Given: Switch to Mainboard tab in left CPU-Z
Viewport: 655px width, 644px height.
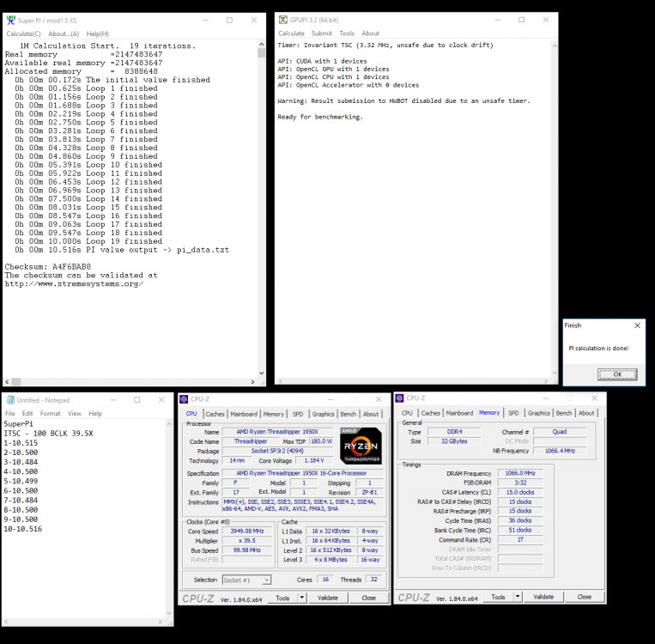Looking at the screenshot, I should pos(244,414).
